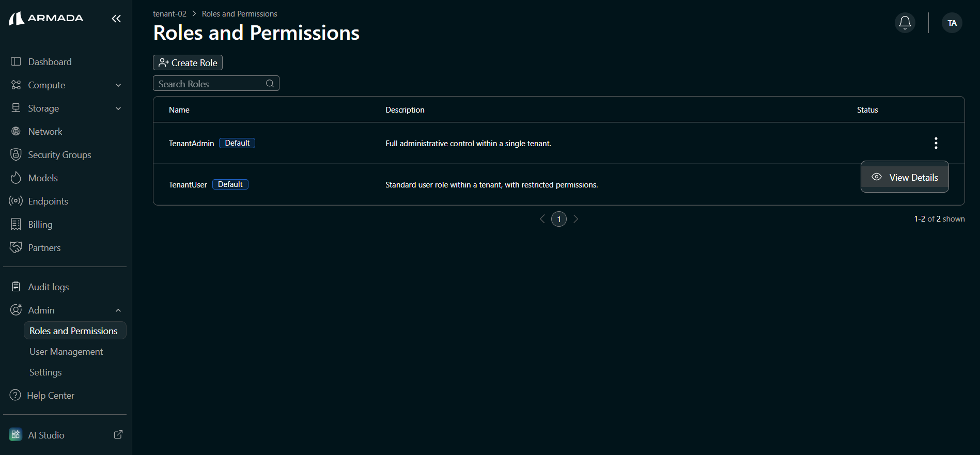Open Models page from sidebar

(x=43, y=178)
